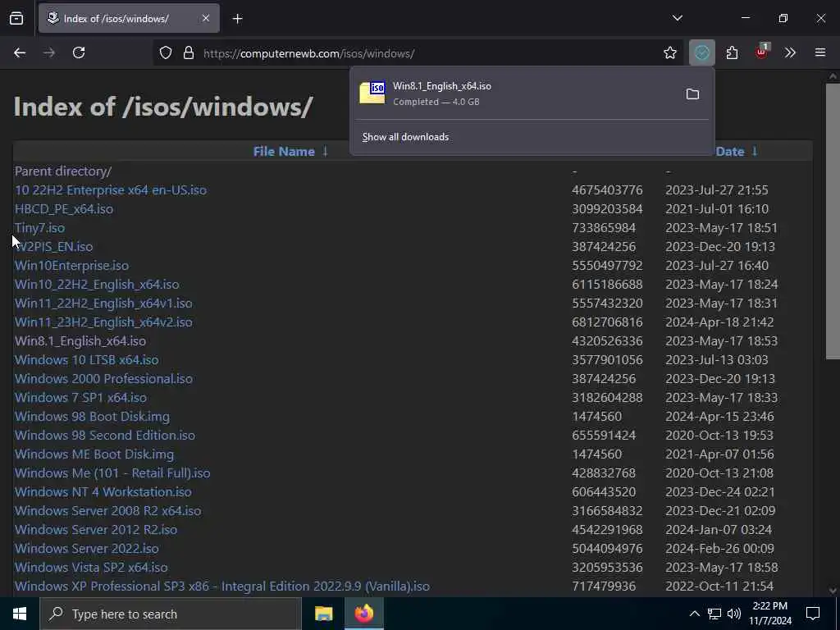The width and height of the screenshot is (840, 630).
Task: Go back to the previous page
Action: pos(20,52)
